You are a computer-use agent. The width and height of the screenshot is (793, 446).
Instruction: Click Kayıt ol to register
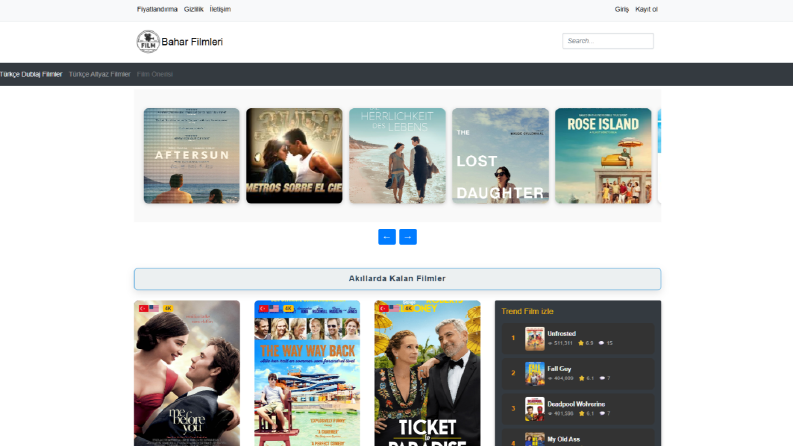(x=646, y=9)
